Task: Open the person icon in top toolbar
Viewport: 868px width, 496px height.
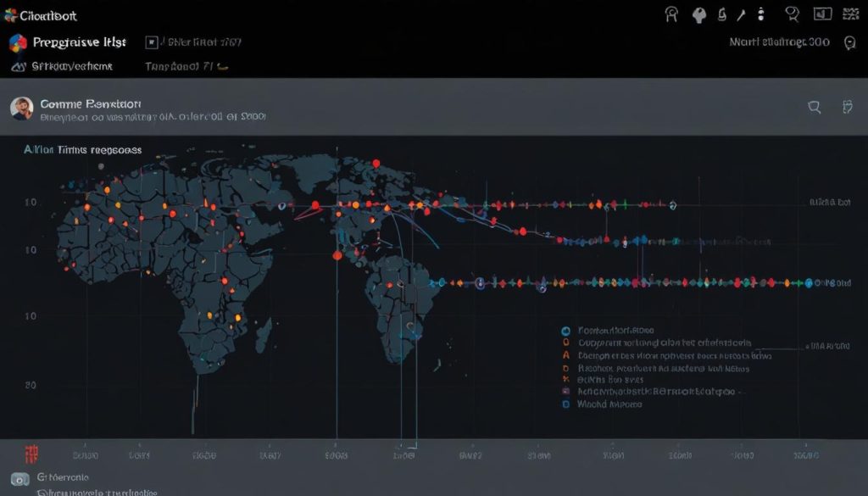Action: pos(673,14)
